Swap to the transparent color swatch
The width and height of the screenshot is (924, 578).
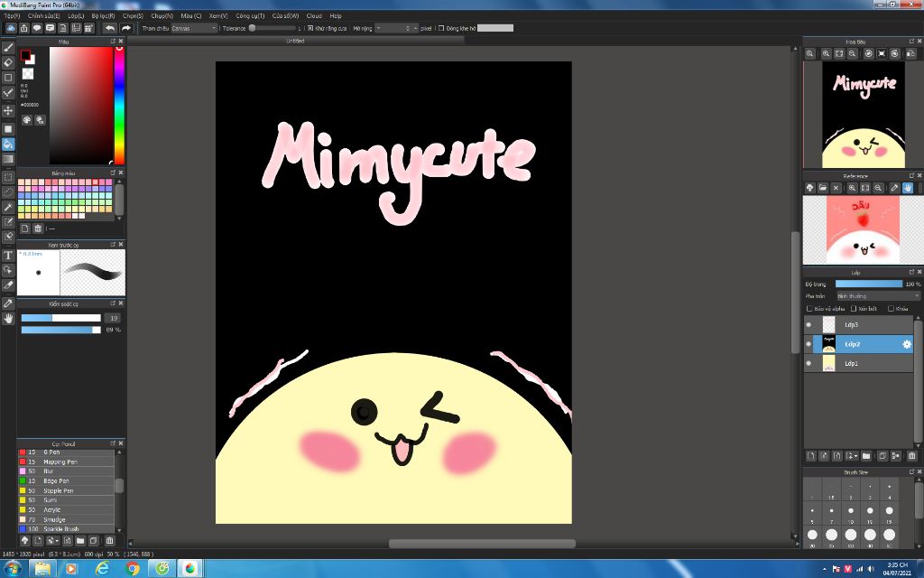(28, 74)
